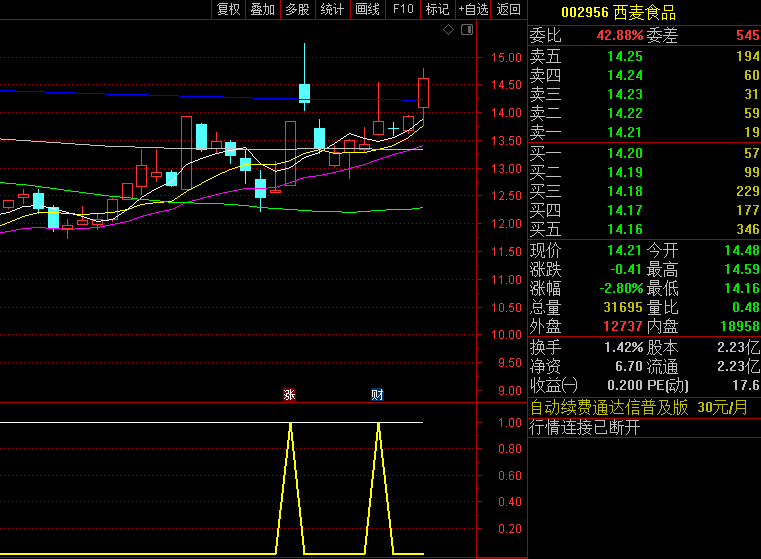Click the 卖一 ask price 14.21
Image resolution: width=761 pixels, height=559 pixels.
624,132
